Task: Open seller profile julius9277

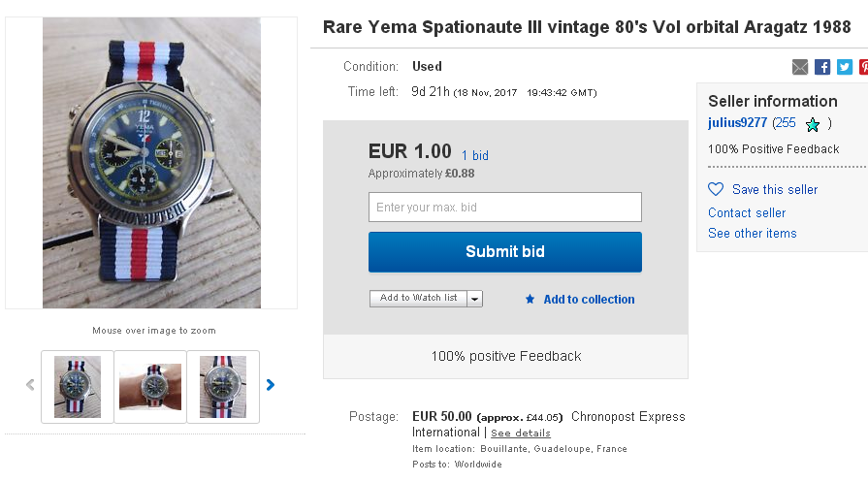Action: [737, 123]
